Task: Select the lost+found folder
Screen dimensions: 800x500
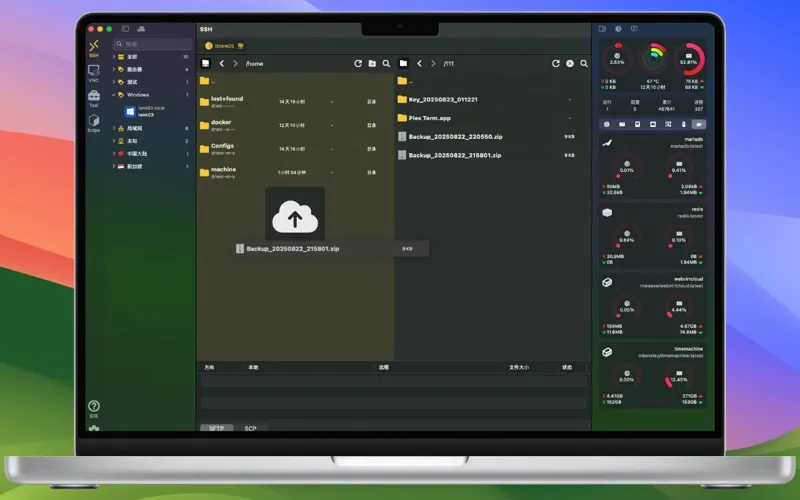Action: coord(294,102)
